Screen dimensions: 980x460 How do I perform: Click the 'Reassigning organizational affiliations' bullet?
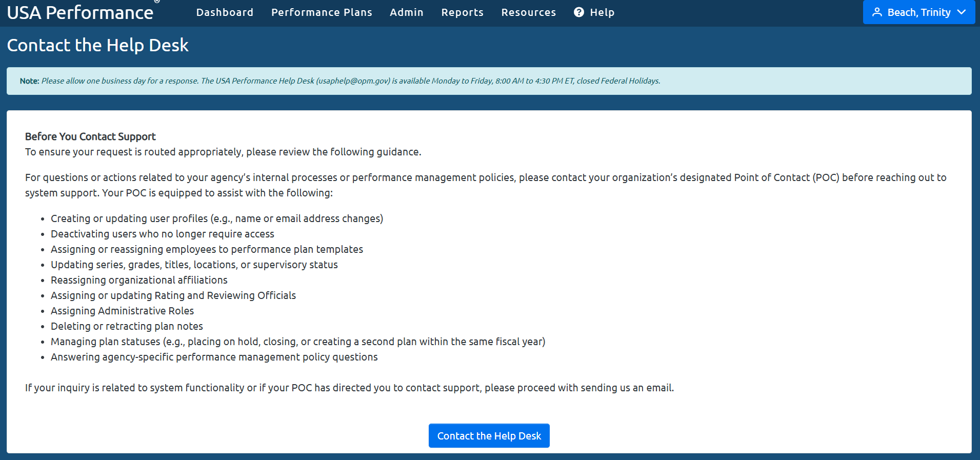click(139, 280)
